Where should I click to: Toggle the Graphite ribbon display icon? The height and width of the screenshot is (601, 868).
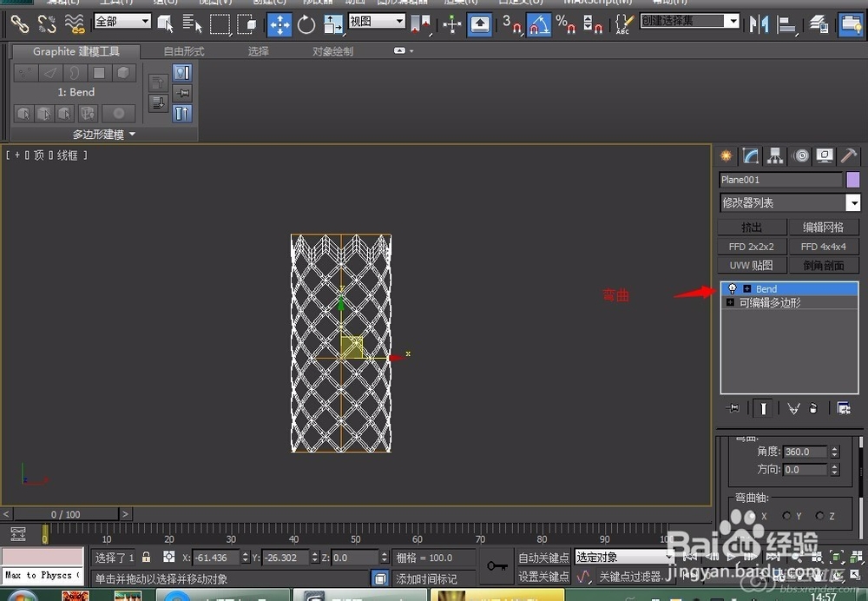point(851,24)
